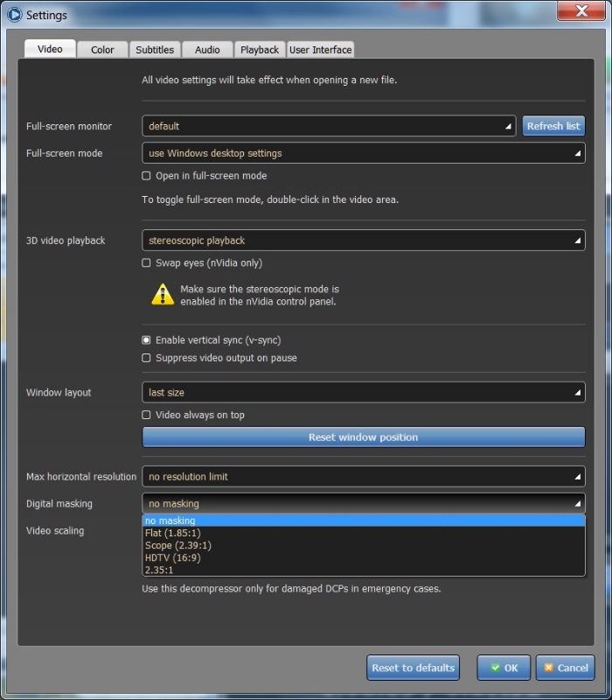Screen dimensions: 612x700
Task: Click the 'Window layout' label
Action: coord(59,392)
